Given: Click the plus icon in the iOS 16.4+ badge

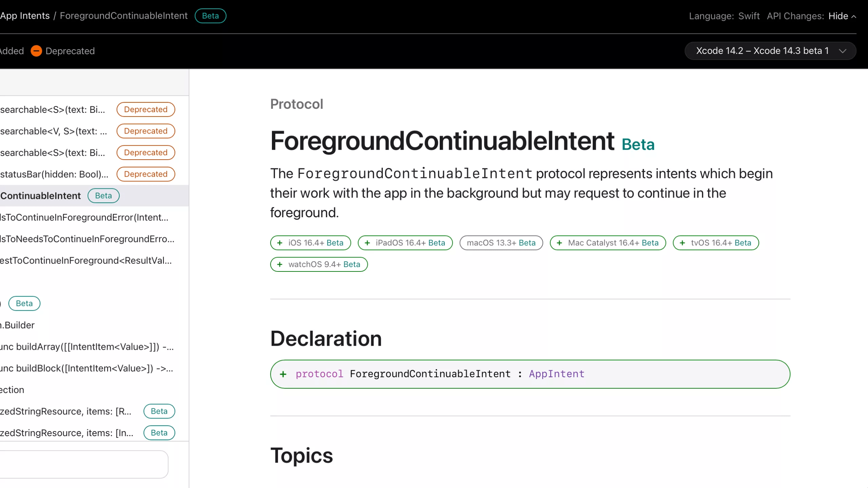Looking at the screenshot, I should 280,243.
